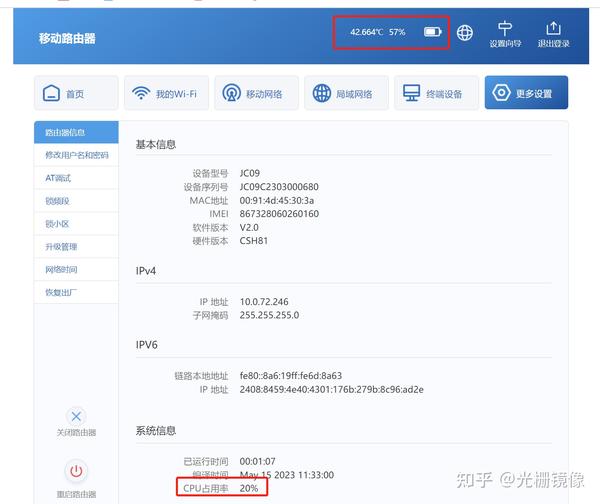600x504 pixels.
Task: Click the IPV6 section heading
Action: (x=147, y=345)
